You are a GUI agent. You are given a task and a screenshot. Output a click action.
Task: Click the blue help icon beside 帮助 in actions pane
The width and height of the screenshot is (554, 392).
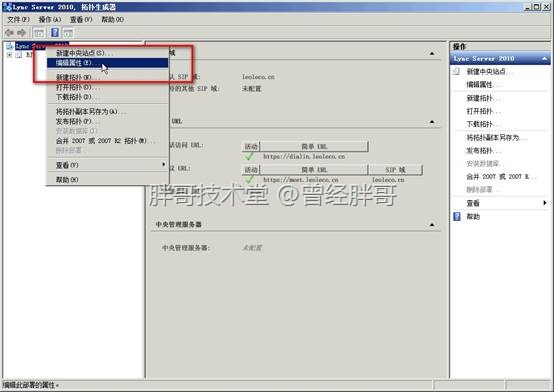pos(457,216)
